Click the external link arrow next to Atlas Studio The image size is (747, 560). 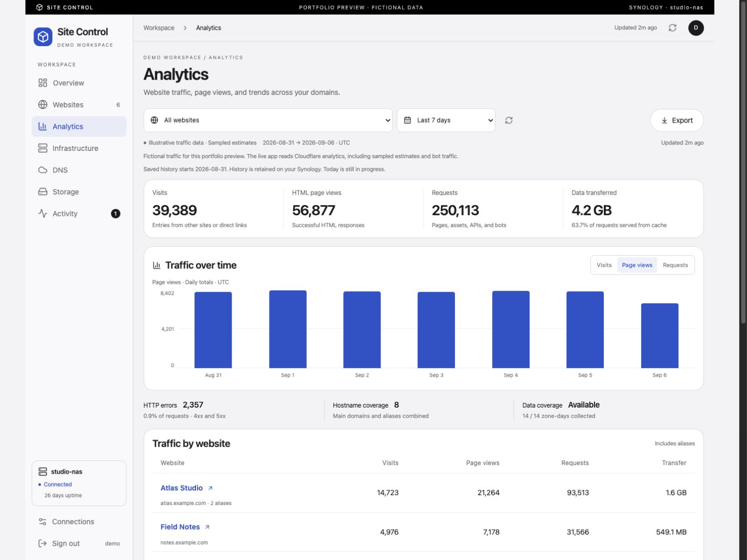click(210, 488)
